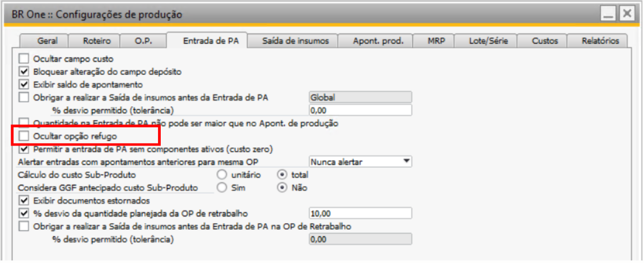Open the Relatórios tab
This screenshot has width=644, height=263.
point(600,41)
